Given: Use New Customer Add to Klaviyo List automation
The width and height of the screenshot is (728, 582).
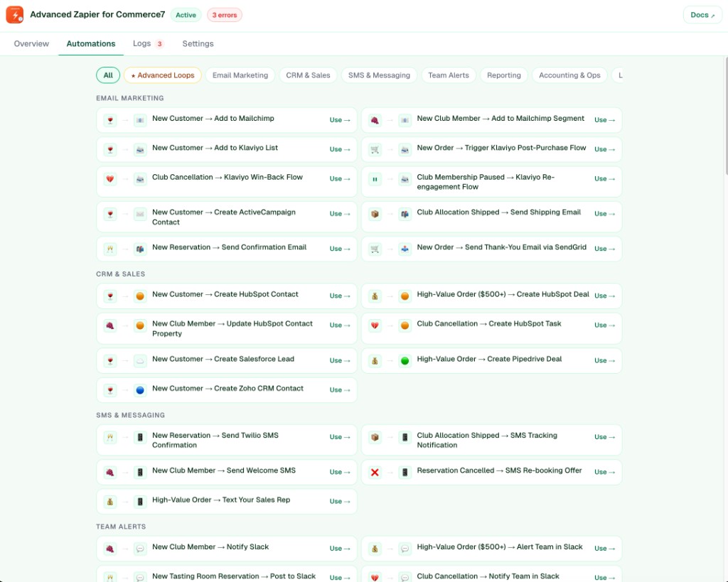Looking at the screenshot, I should (340, 149).
